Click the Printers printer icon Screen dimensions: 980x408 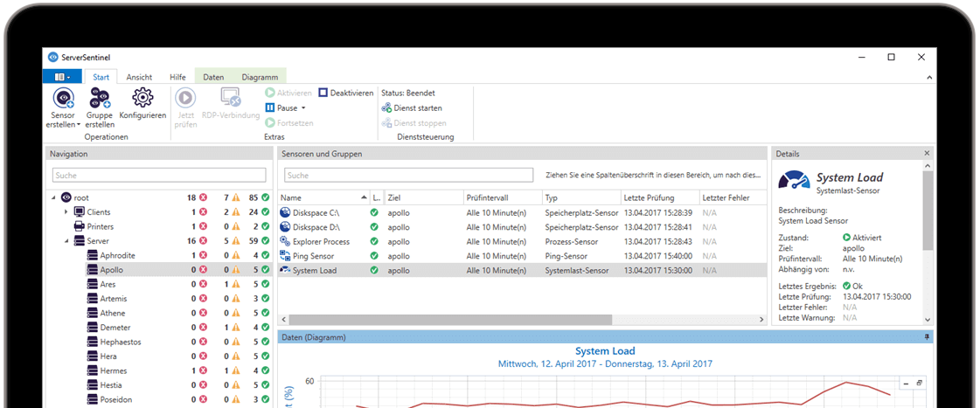[80, 227]
